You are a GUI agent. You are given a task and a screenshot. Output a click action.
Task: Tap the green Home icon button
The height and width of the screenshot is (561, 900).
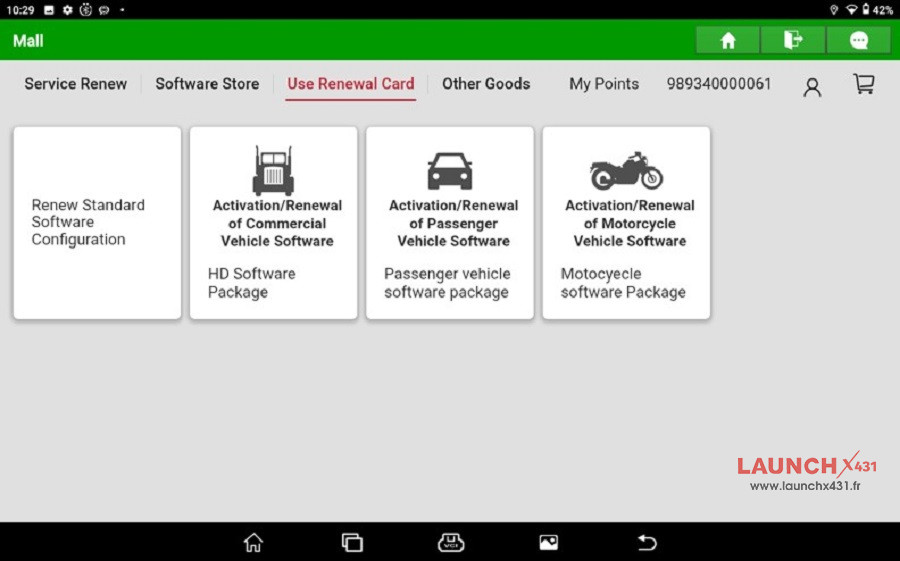728,40
